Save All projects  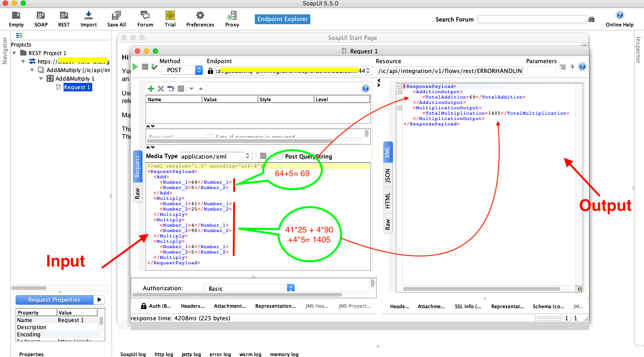(116, 19)
